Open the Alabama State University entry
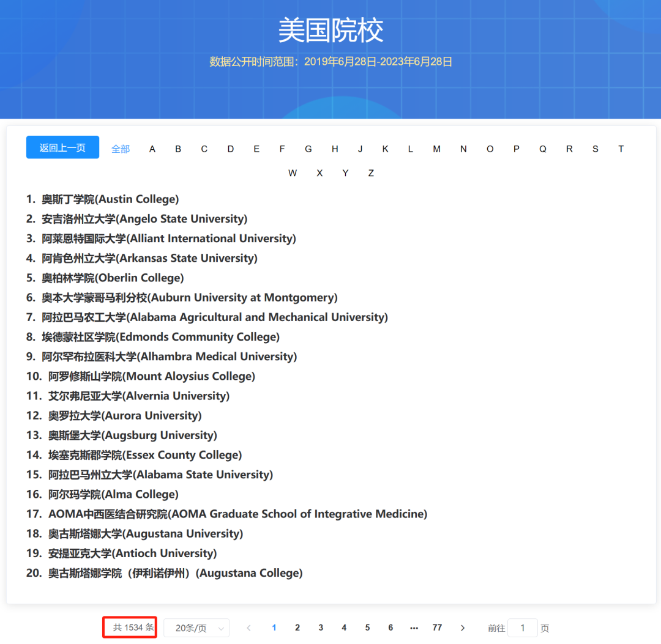661x644 pixels. tap(160, 474)
